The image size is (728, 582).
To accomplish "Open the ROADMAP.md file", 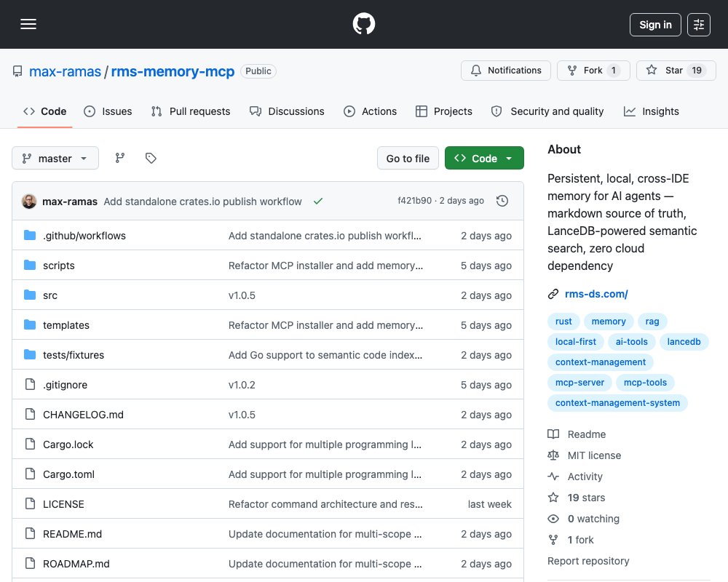I will click(x=76, y=564).
